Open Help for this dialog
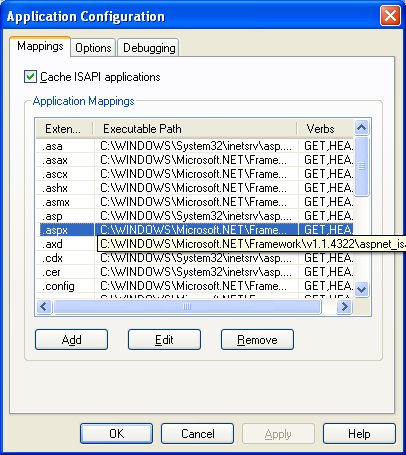The image size is (406, 455). [359, 434]
